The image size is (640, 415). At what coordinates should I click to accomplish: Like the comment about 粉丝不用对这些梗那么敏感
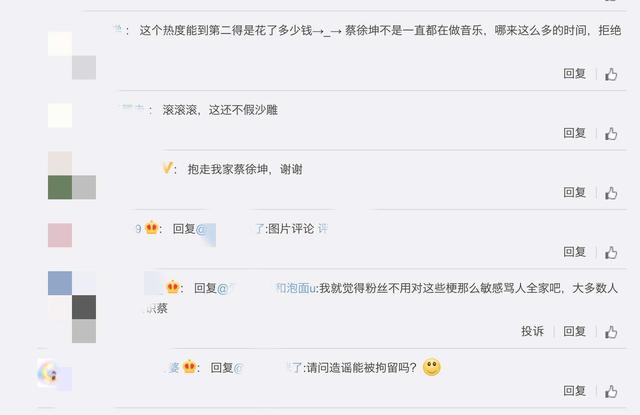click(x=611, y=332)
